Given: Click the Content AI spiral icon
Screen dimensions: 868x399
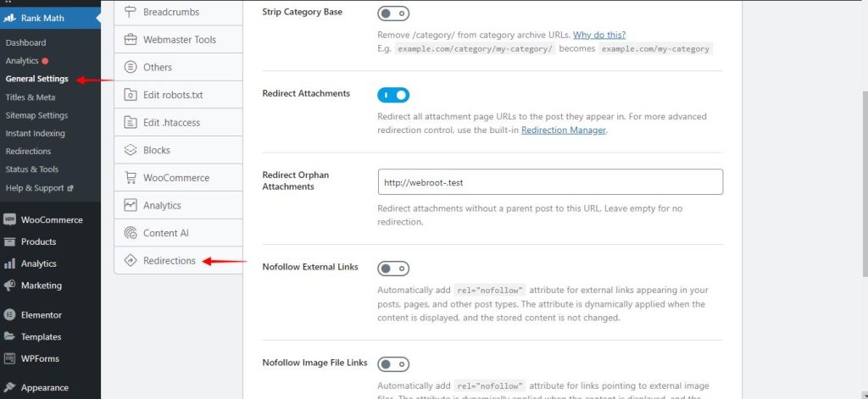Looking at the screenshot, I should 131,233.
